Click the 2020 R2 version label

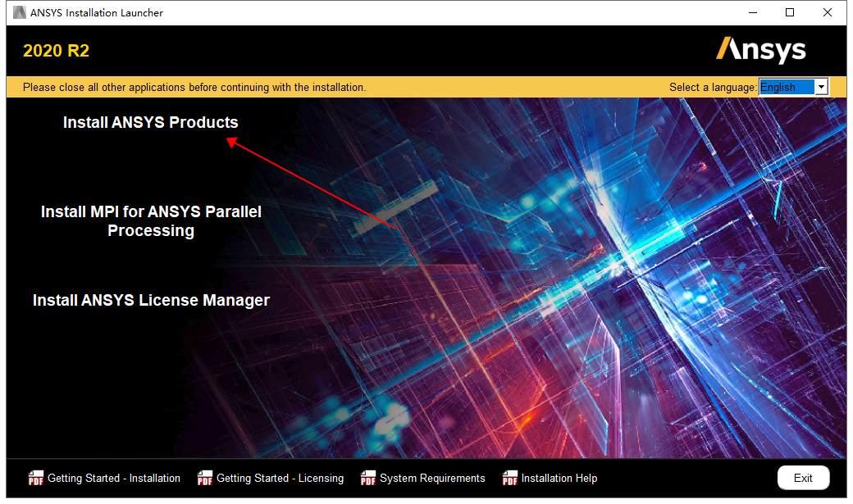pos(56,50)
